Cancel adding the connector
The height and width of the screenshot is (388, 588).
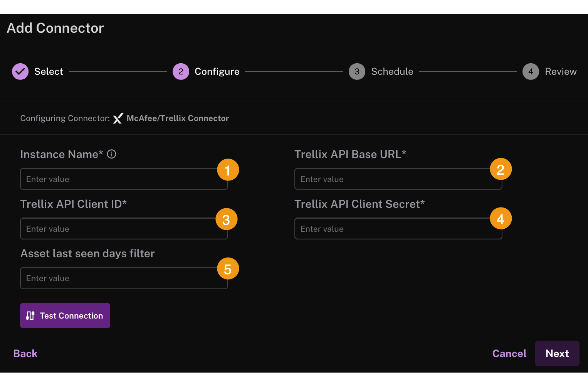pyautogui.click(x=509, y=353)
